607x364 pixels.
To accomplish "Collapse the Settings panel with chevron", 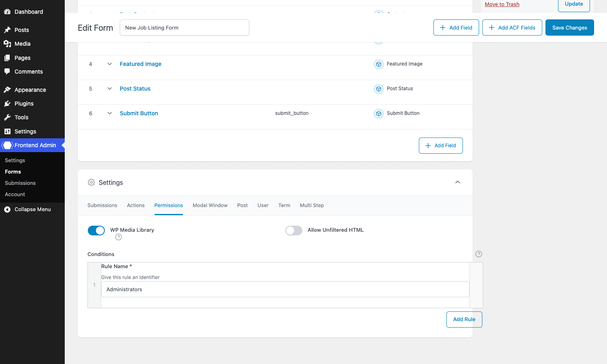I will click(x=458, y=182).
